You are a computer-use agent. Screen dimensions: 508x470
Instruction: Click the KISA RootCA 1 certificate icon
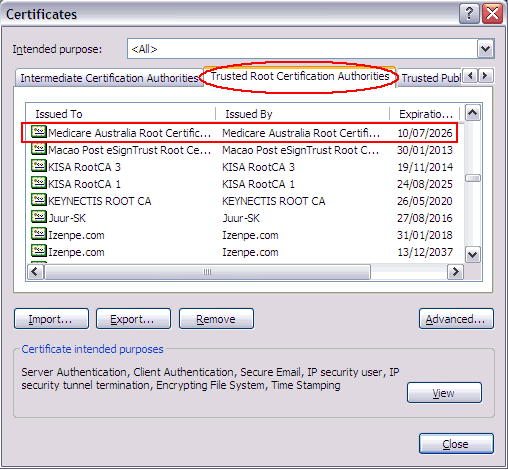click(39, 183)
